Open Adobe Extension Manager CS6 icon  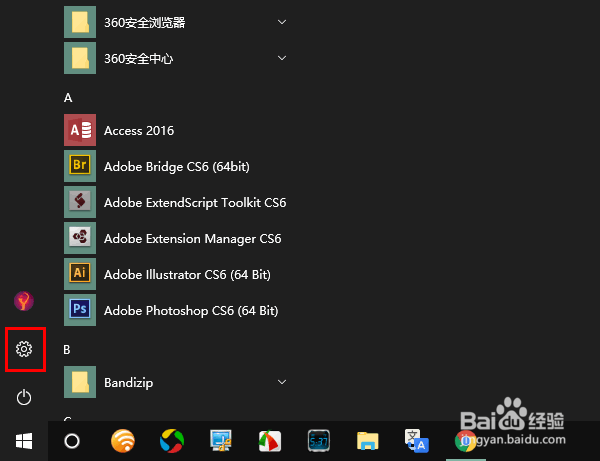click(x=80, y=238)
